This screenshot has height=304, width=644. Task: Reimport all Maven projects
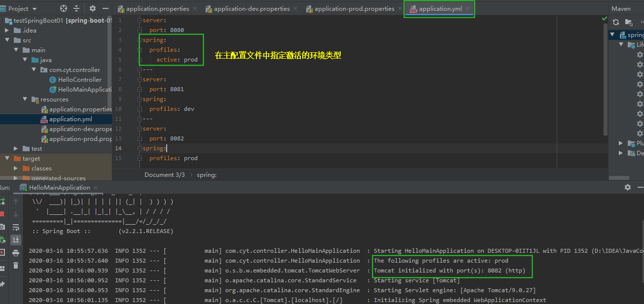point(616,22)
